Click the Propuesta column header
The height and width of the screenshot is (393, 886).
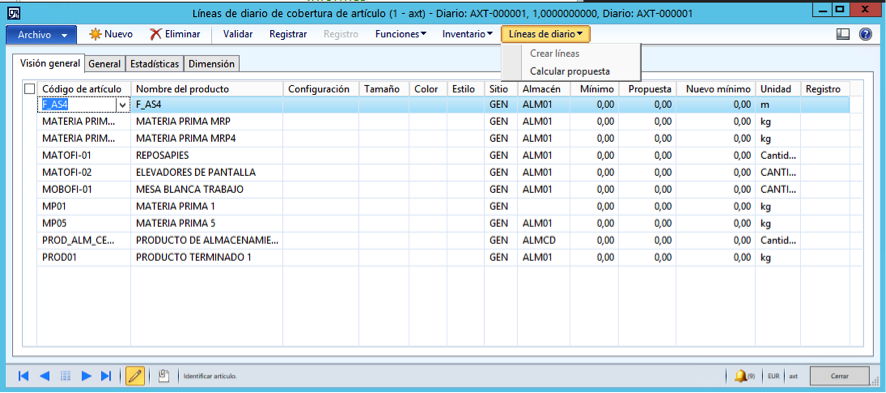click(x=648, y=89)
